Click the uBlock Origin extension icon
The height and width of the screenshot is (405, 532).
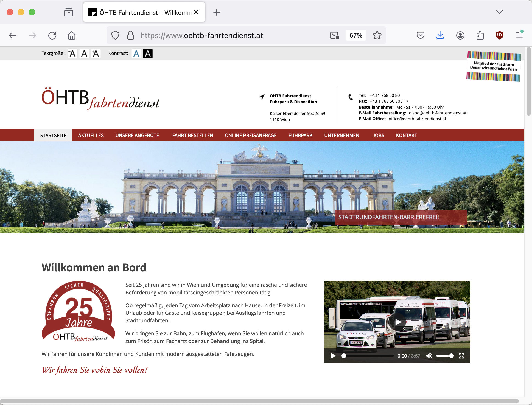[x=499, y=35]
